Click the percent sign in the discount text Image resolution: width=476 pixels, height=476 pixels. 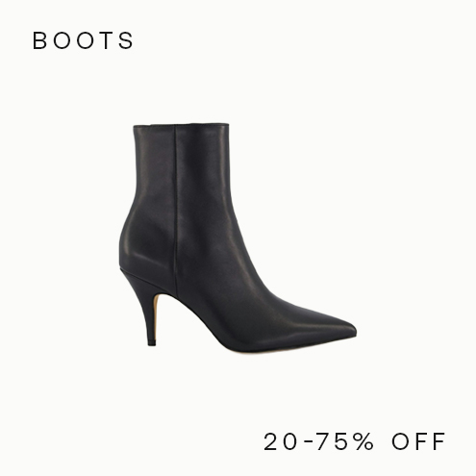pyautogui.click(x=364, y=441)
